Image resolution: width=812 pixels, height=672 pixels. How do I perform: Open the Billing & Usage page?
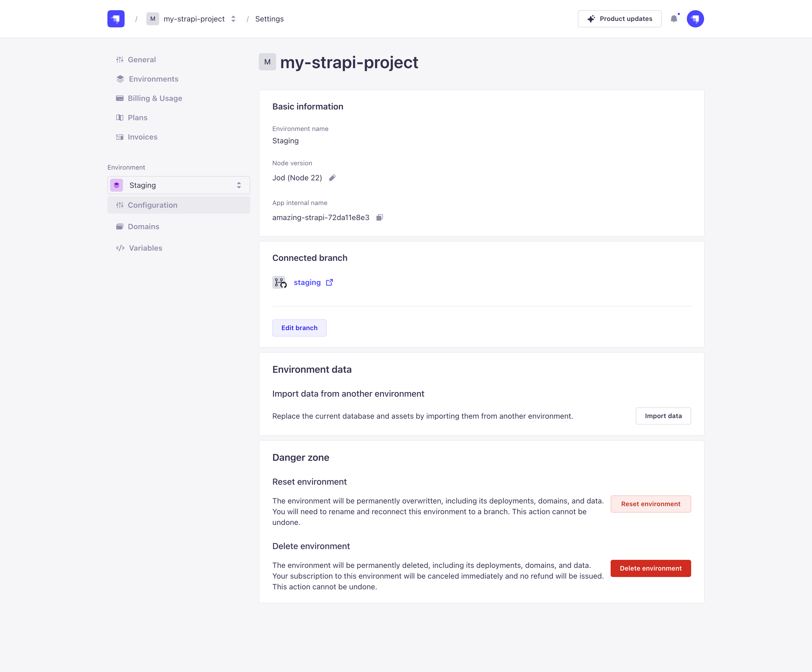(155, 98)
